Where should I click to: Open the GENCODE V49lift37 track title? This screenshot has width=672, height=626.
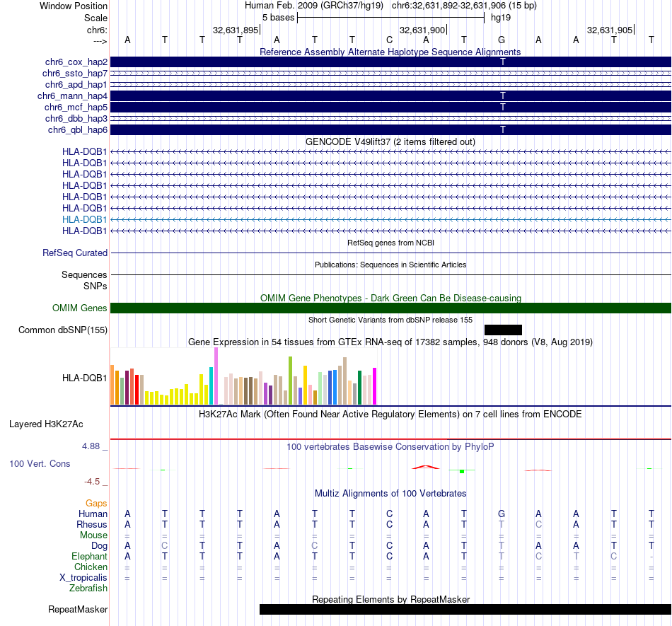coord(390,142)
